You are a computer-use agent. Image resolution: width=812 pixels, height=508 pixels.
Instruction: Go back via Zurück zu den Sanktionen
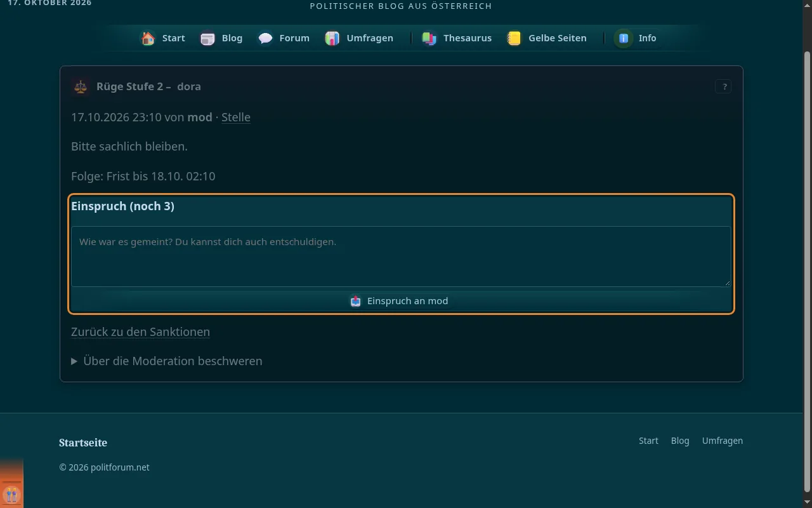click(140, 332)
